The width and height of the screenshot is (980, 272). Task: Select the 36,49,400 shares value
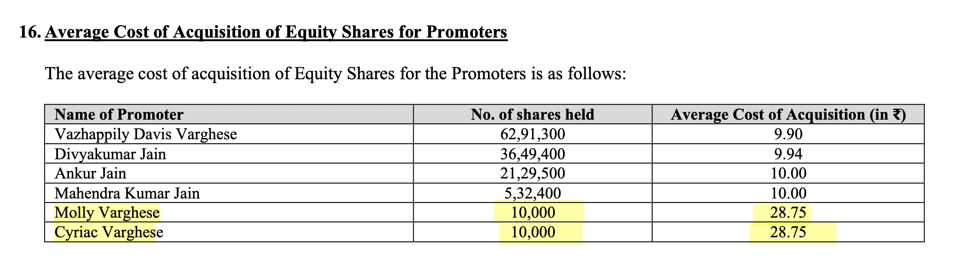532,154
